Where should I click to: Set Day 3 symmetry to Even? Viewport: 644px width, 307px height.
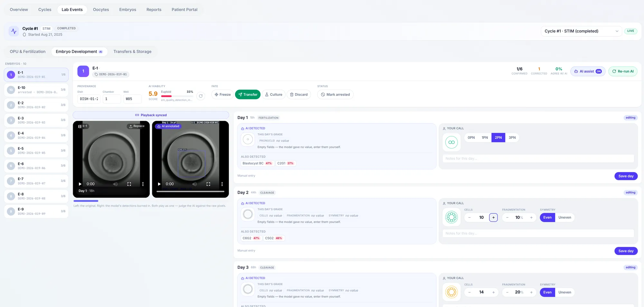click(547, 292)
